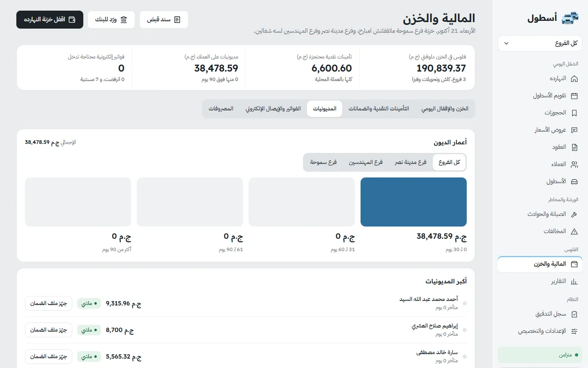
Task: Click the grey 31 لـ 60 يوم bar
Action: click(x=302, y=202)
